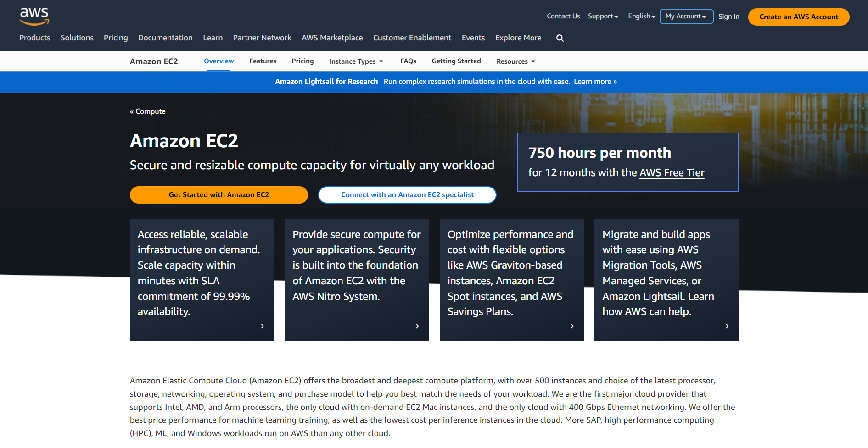Switch to the Features tab
The height and width of the screenshot is (448, 868).
click(263, 61)
